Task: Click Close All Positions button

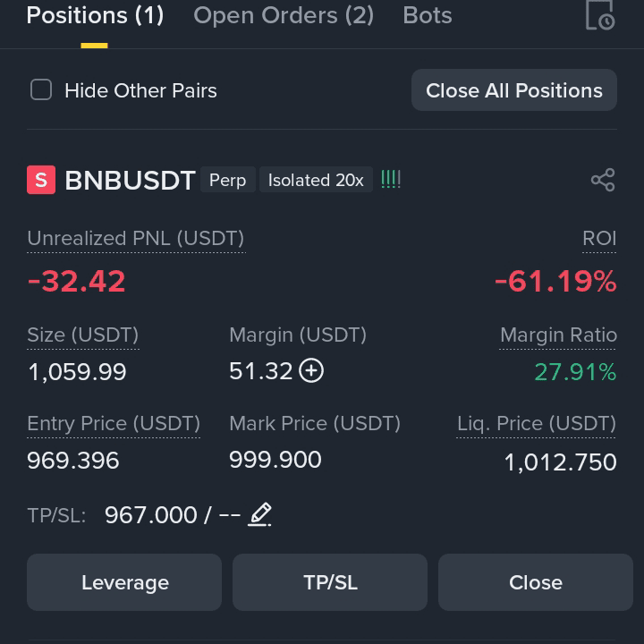Action: [x=514, y=90]
